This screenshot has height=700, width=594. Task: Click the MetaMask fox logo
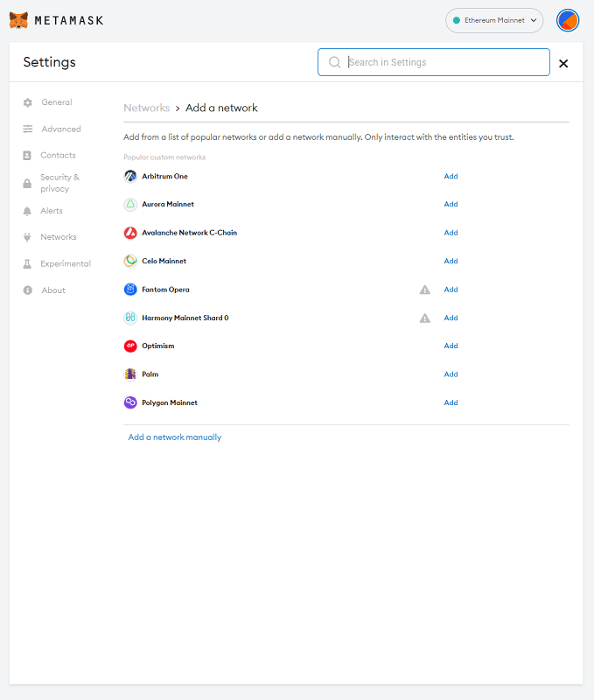(18, 20)
